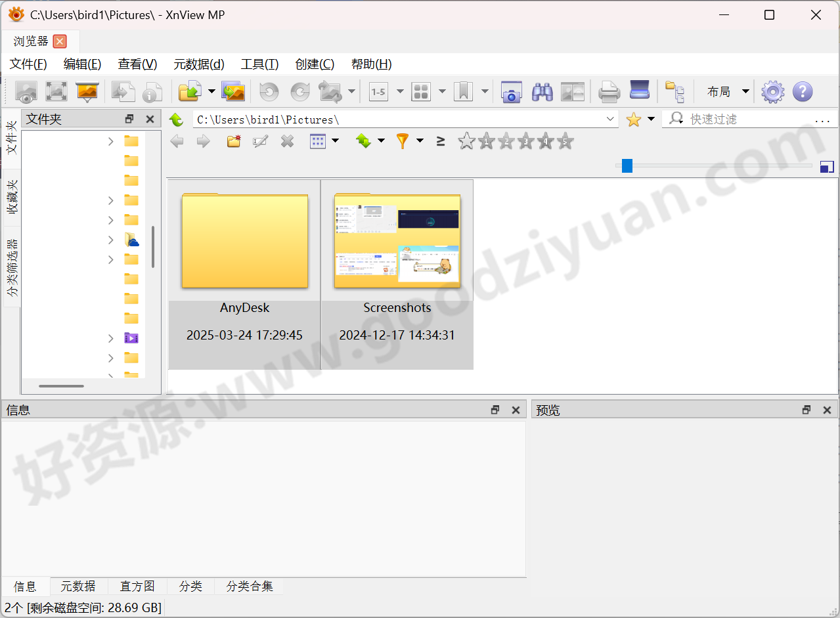This screenshot has width=840, height=618.
Task: Switch to the 直方图 tab
Action: [137, 586]
